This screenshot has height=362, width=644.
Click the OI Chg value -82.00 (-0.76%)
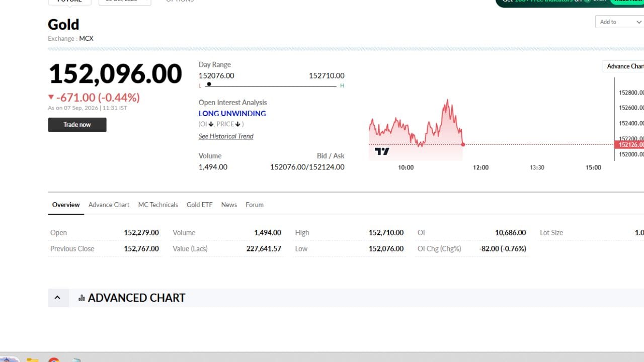pyautogui.click(x=503, y=249)
